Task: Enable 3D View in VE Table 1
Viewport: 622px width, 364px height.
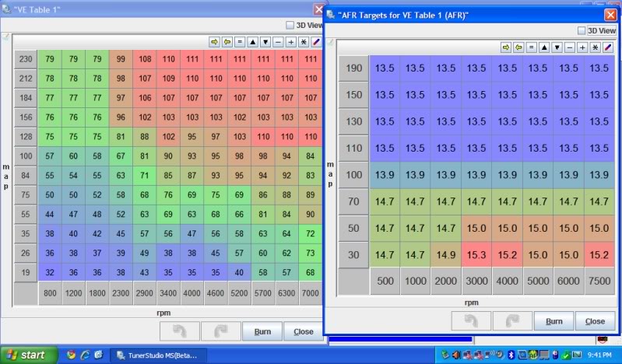Action: click(290, 25)
